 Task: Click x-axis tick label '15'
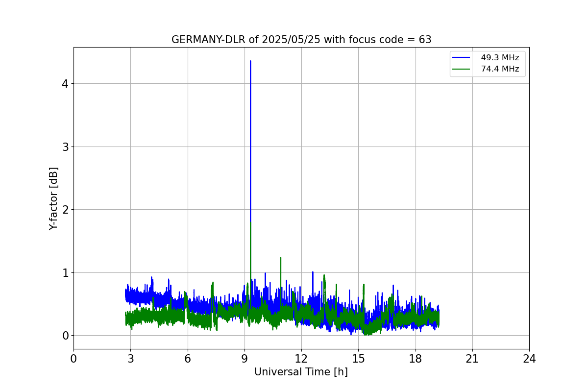(x=358, y=359)
